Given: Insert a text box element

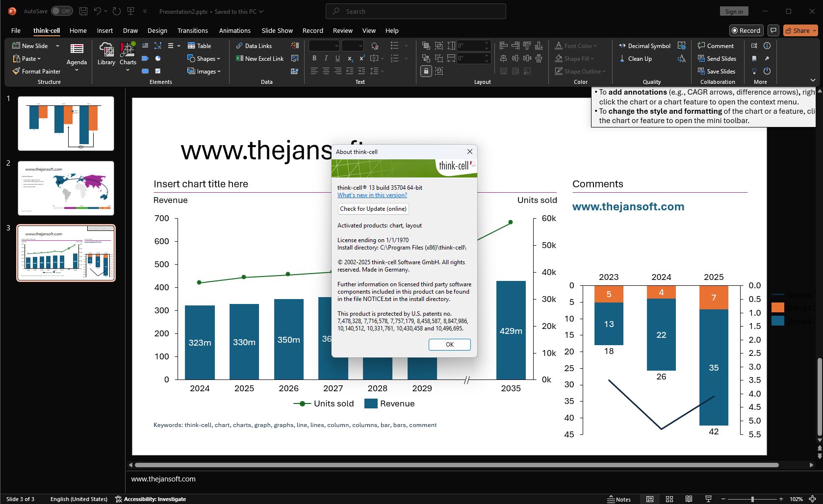Looking at the screenshot, I should point(145,46).
